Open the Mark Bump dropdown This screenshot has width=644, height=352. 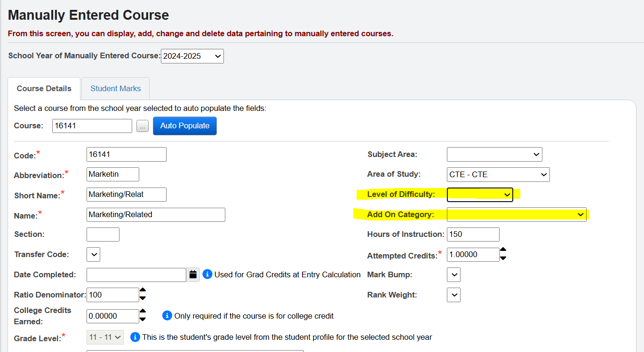(453, 274)
